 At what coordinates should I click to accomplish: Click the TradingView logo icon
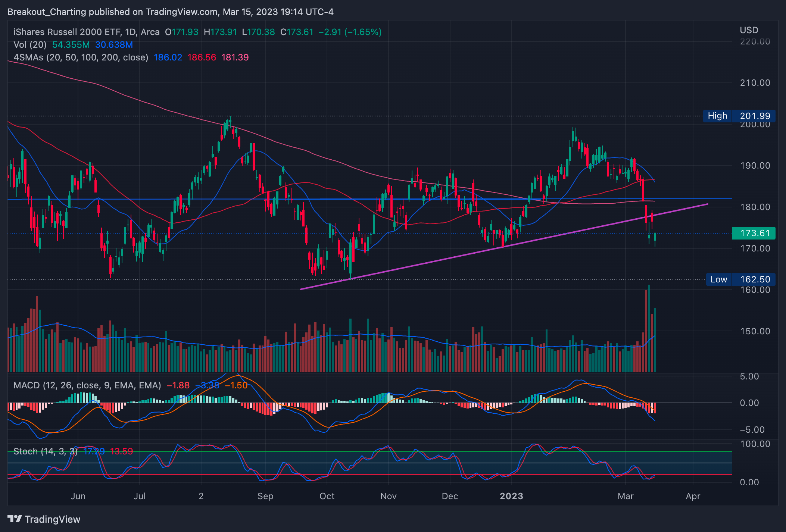tap(15, 519)
